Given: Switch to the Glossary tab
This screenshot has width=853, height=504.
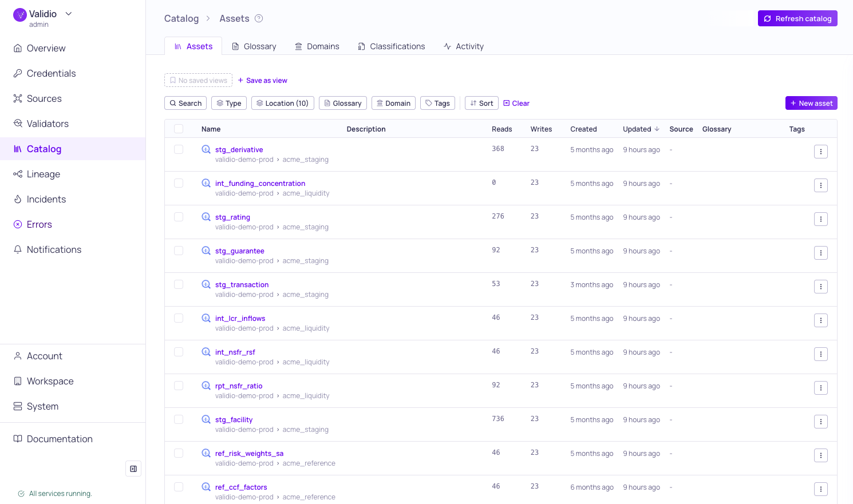Looking at the screenshot, I should point(254,46).
